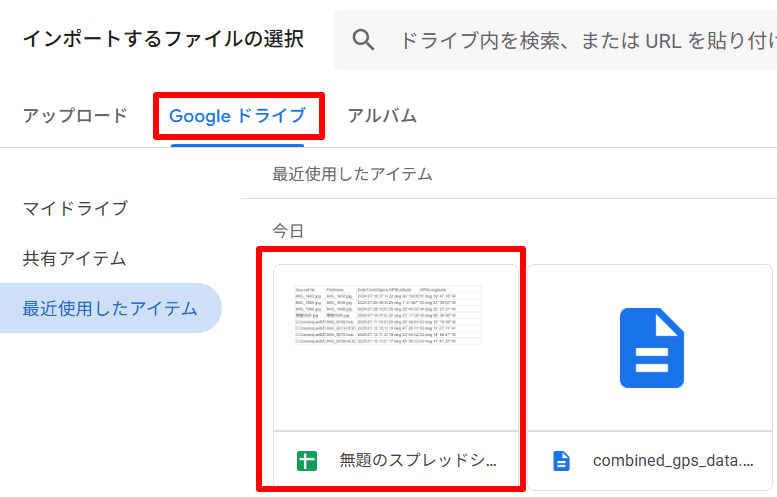Select 最近使用したアイテム in the sidebar
The image size is (777, 497).
point(110,308)
